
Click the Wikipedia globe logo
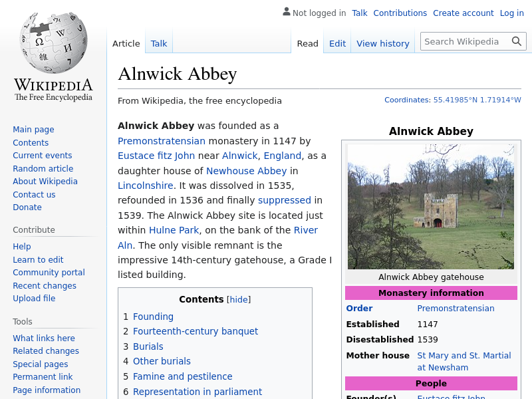(53, 43)
